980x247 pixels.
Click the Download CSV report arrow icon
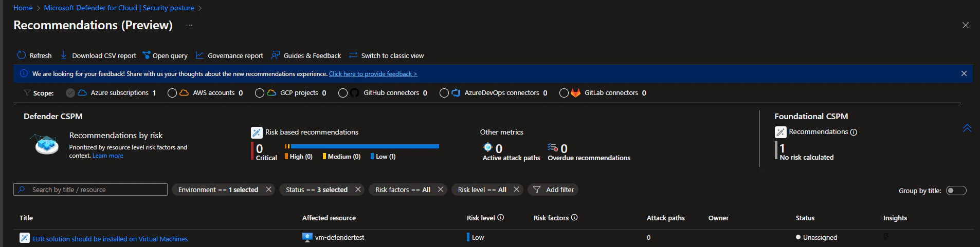(x=64, y=55)
